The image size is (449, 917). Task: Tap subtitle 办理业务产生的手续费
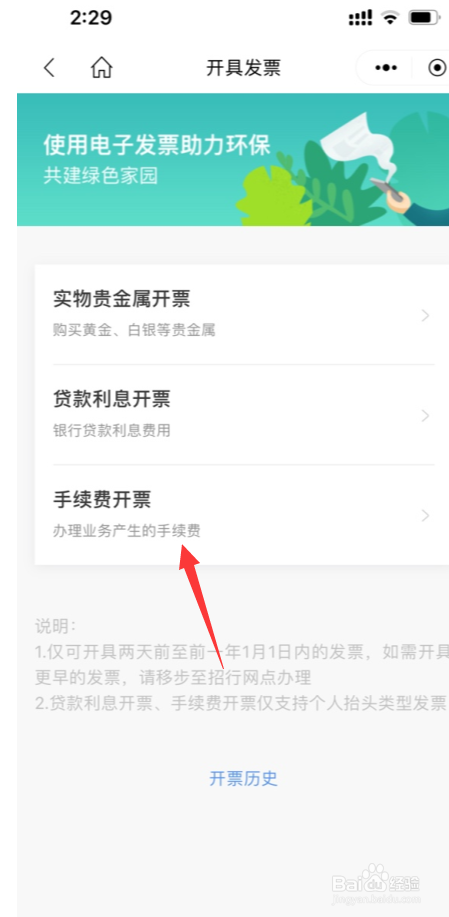127,531
